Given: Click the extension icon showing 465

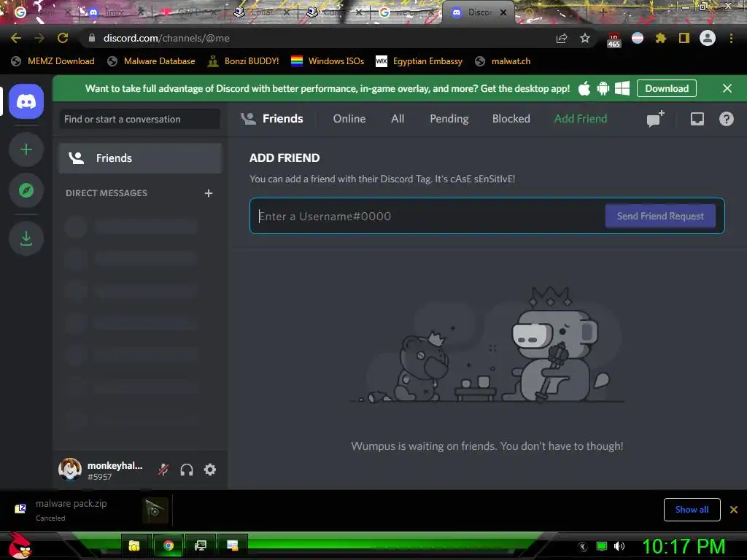Looking at the screenshot, I should pyautogui.click(x=614, y=39).
